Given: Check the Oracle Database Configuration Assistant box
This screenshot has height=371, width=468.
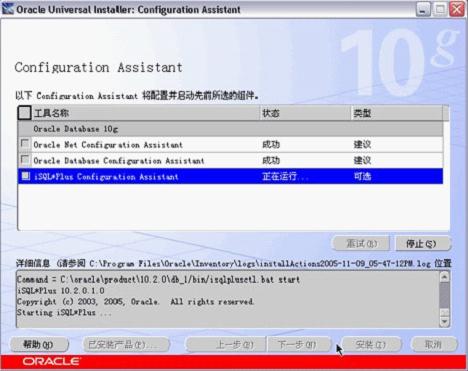Looking at the screenshot, I should pos(25,160).
